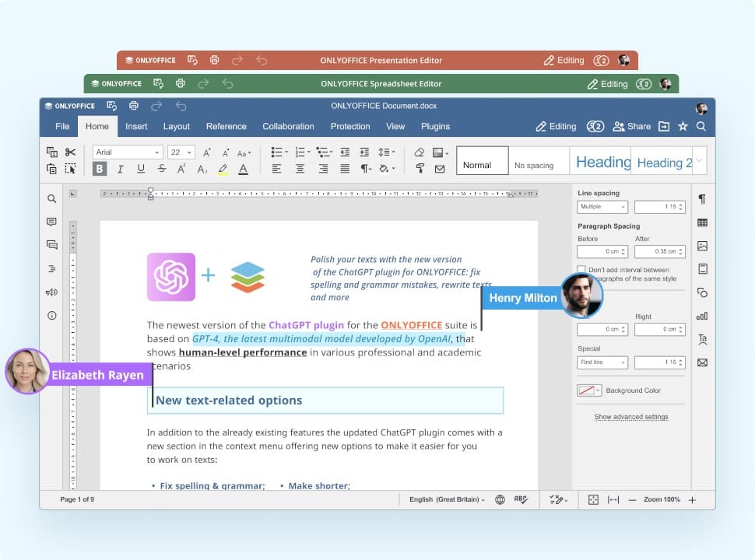
Task: Apply strikethrough formatting
Action: pos(161,169)
